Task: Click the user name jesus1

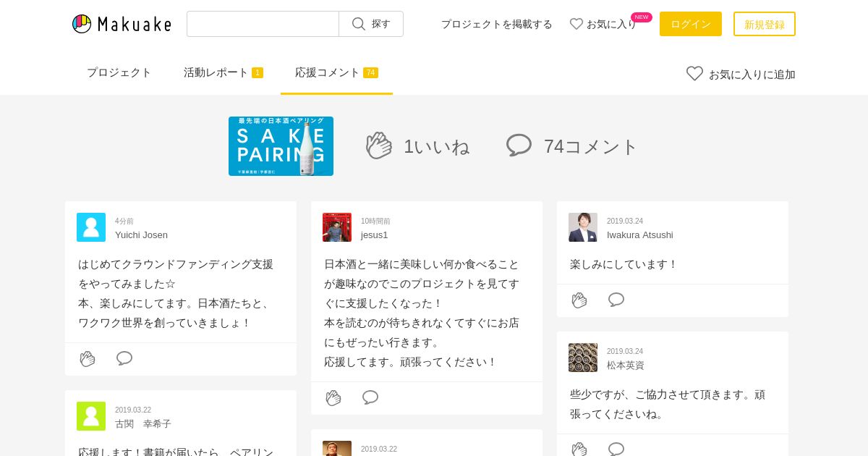Action: [375, 235]
